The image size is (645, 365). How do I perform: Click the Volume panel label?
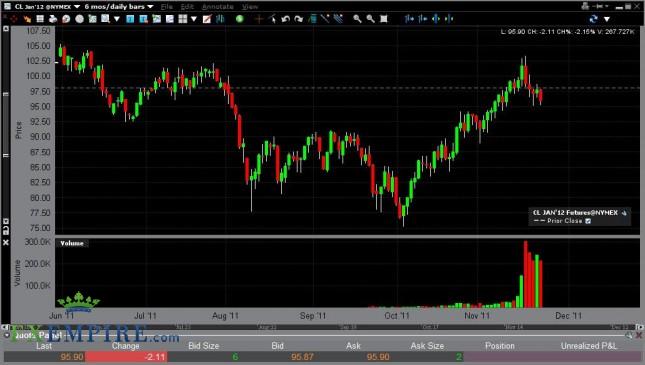(x=72, y=244)
